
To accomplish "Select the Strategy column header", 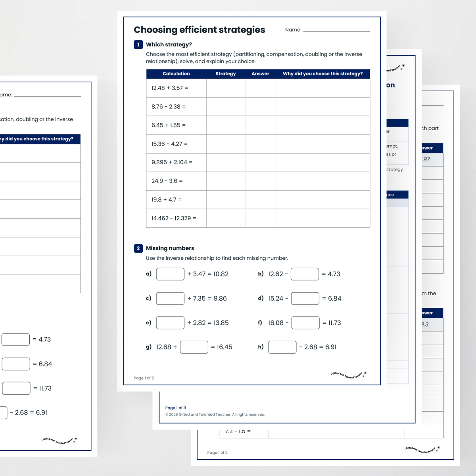I will [226, 74].
